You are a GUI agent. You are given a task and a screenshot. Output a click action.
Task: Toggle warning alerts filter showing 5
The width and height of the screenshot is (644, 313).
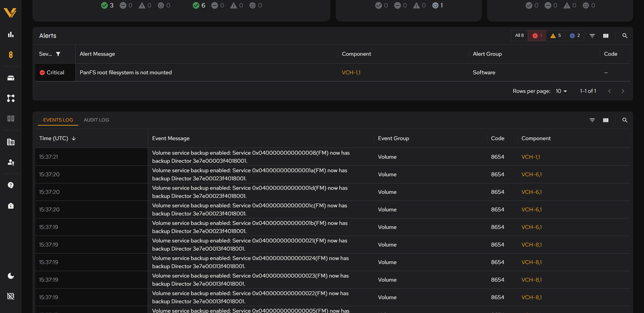(555, 35)
